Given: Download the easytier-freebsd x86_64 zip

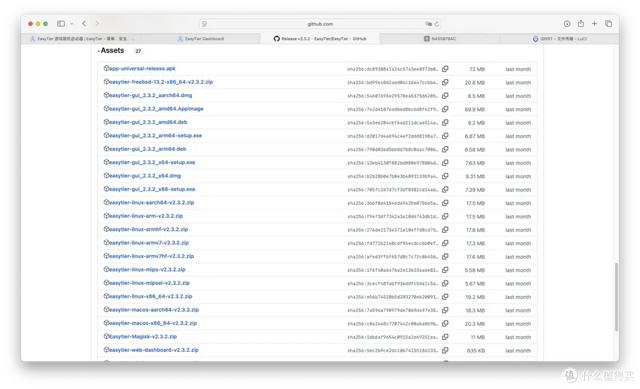Looking at the screenshot, I should tap(160, 82).
